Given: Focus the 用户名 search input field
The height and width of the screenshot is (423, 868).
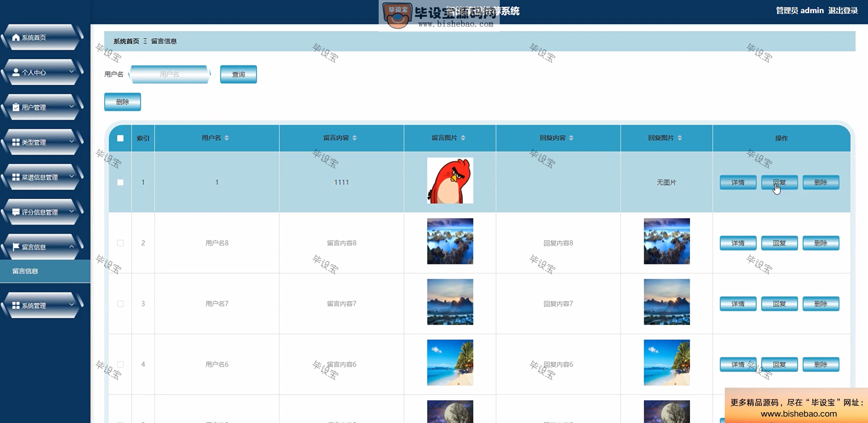Looking at the screenshot, I should [169, 74].
